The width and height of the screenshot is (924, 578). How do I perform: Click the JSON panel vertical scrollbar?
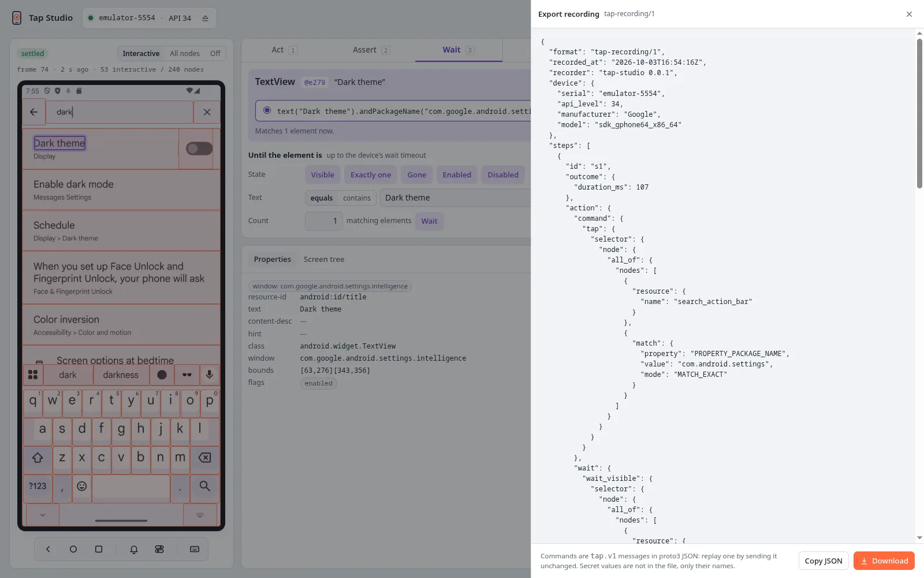[x=919, y=113]
